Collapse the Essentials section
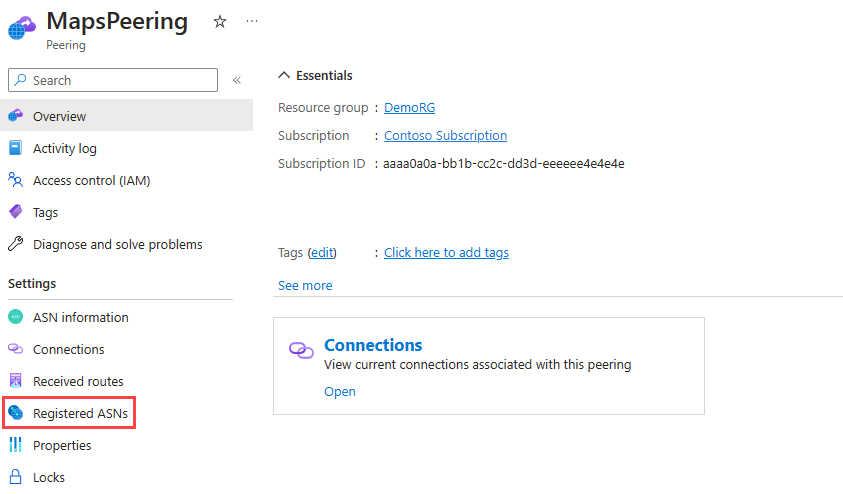Image resolution: width=843 pixels, height=494 pixels. (x=284, y=75)
